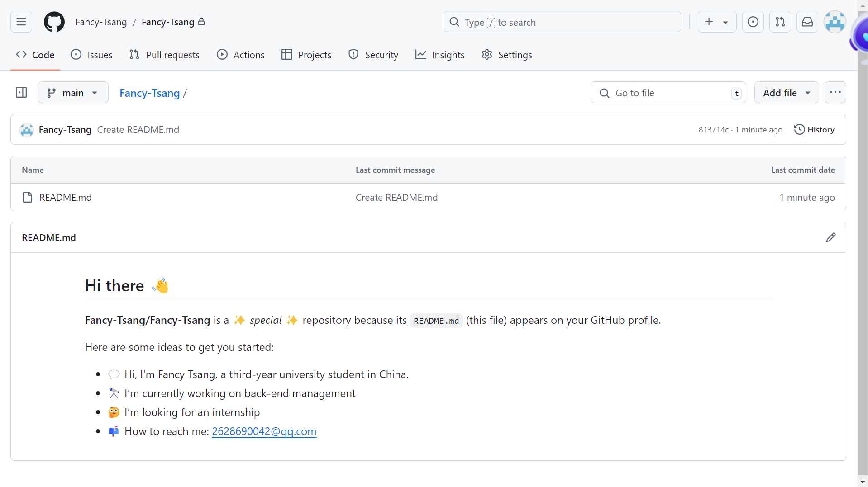Open README.md row's commit message link
This screenshot has height=487, width=868.
[396, 198]
